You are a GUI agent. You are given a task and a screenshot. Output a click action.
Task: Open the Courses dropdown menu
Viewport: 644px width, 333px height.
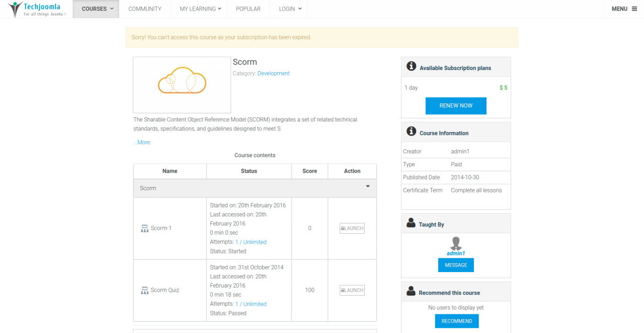(96, 9)
